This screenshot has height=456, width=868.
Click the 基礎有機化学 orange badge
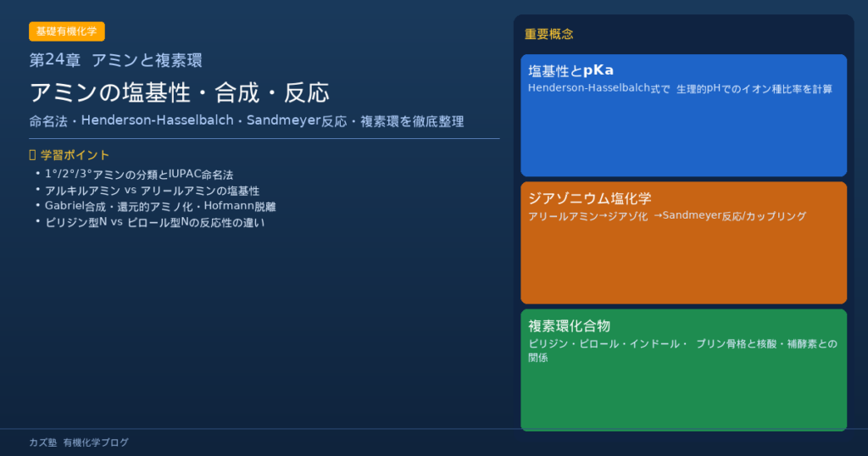point(66,31)
